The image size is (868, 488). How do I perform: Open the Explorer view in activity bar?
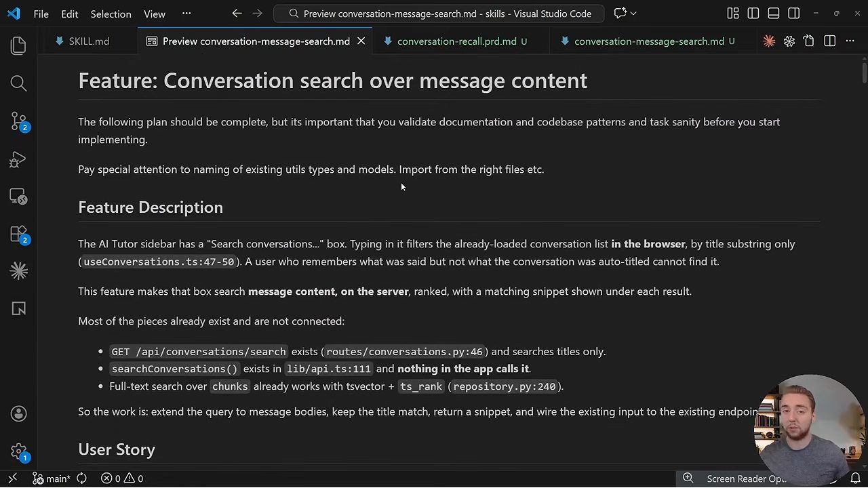tap(18, 46)
